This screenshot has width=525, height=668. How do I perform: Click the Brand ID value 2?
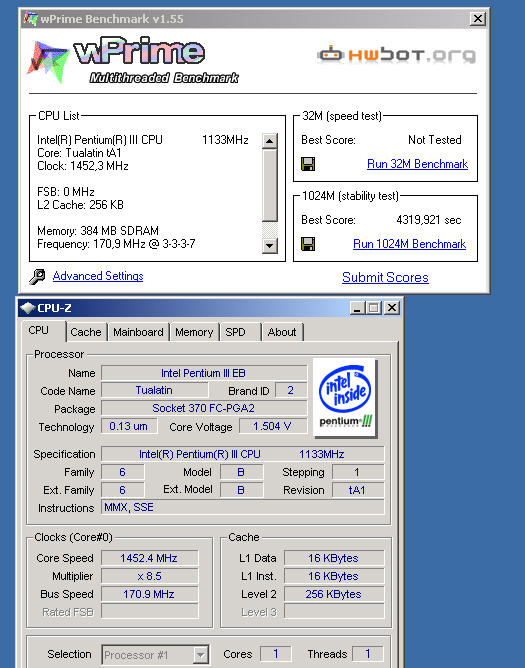click(x=291, y=390)
